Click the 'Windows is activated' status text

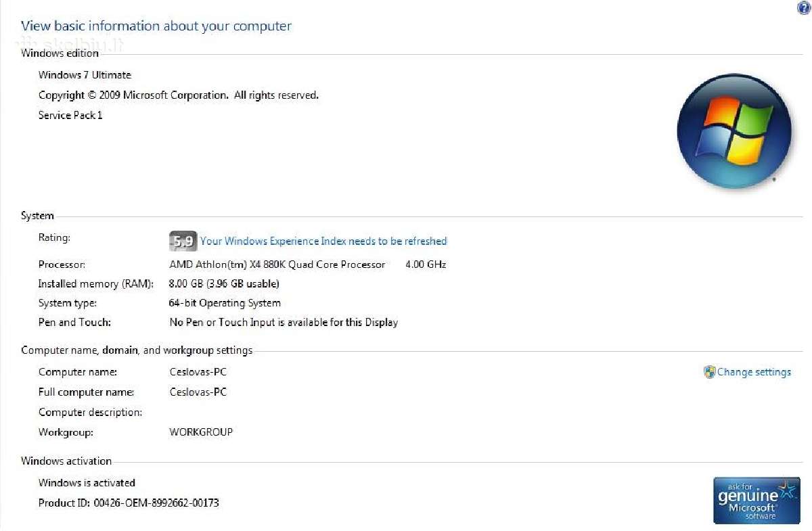pyautogui.click(x=87, y=483)
